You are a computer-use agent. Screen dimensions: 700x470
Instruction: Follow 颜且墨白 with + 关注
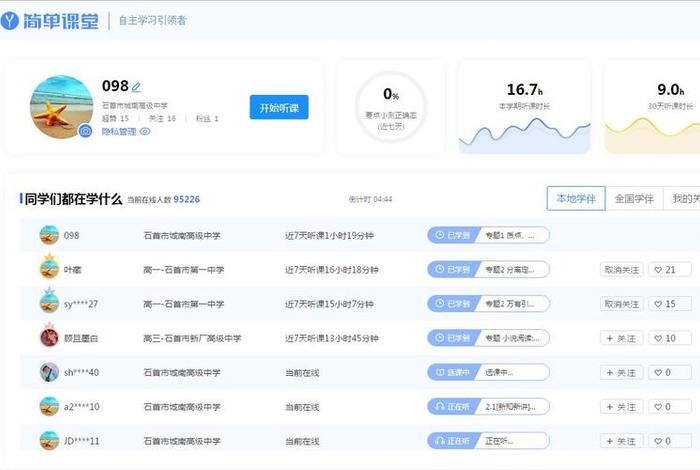pyautogui.click(x=621, y=338)
